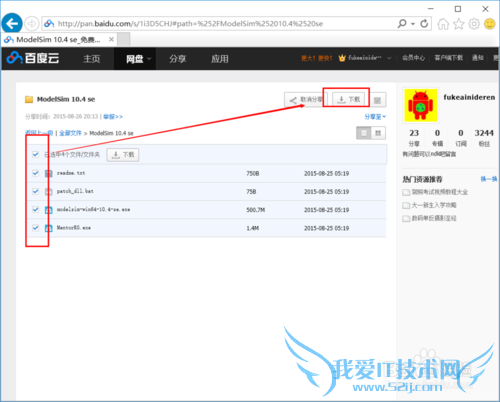
Task: Click the modelsim-win64-10.4-se.exe file name
Action: pyautogui.click(x=93, y=210)
